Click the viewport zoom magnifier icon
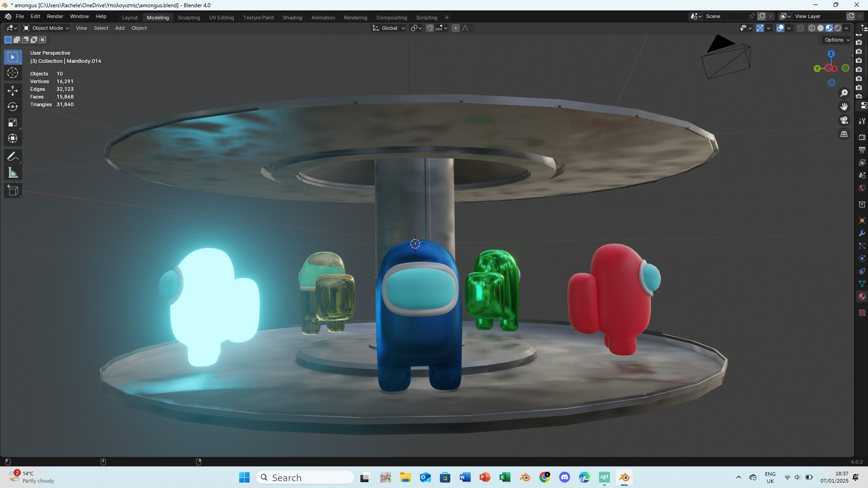Image resolution: width=868 pixels, height=488 pixels. [x=844, y=93]
